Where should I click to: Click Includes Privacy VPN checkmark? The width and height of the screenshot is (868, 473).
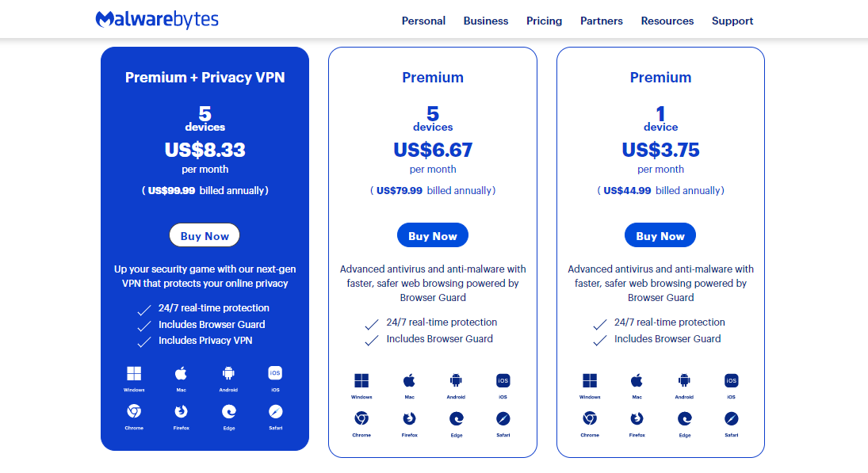pos(144,342)
